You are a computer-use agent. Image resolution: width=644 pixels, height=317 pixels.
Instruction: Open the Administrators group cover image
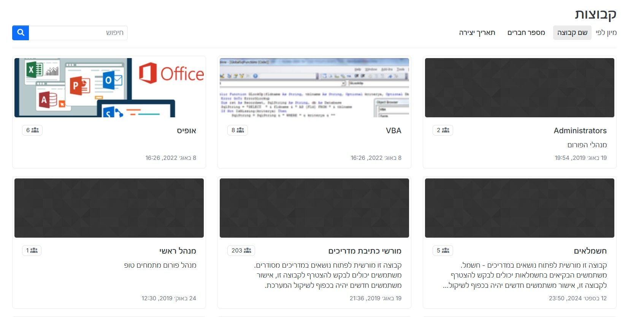point(520,88)
